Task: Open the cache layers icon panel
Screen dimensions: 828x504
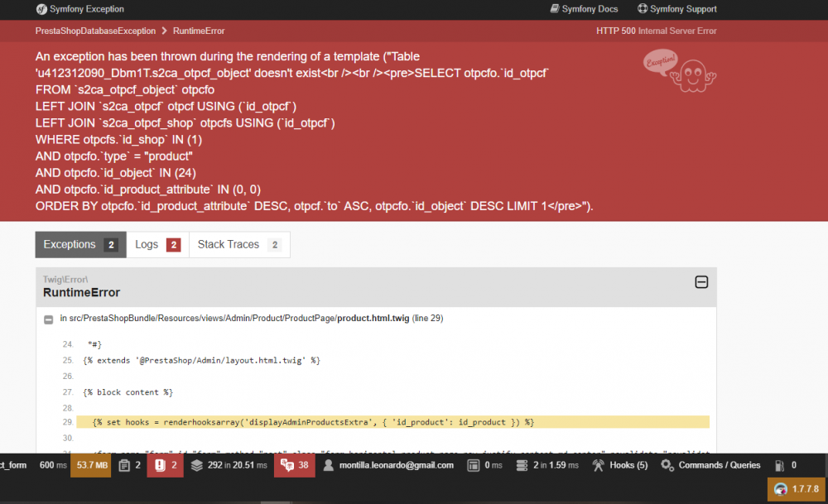Action: [196, 465]
